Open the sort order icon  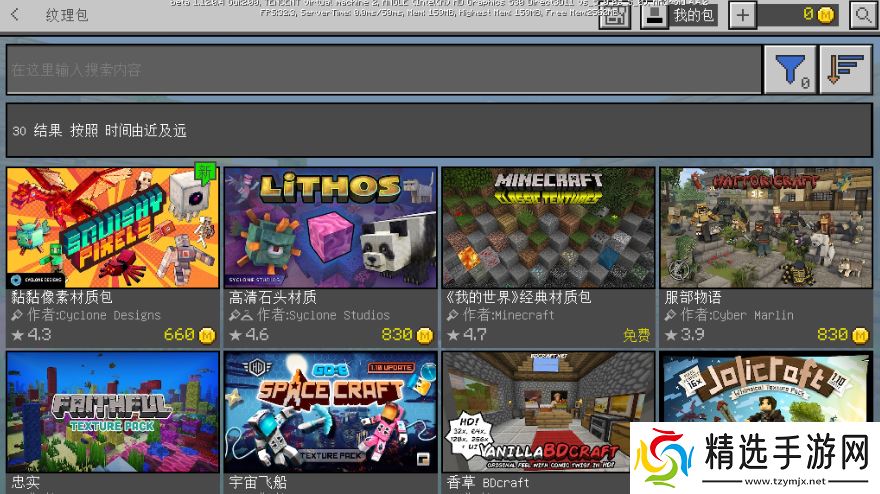[x=846, y=70]
